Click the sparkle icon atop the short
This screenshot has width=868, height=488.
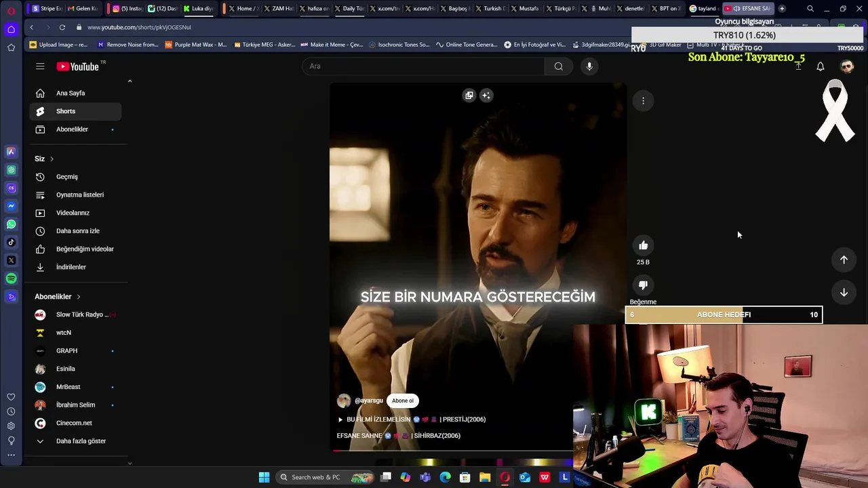click(x=486, y=96)
